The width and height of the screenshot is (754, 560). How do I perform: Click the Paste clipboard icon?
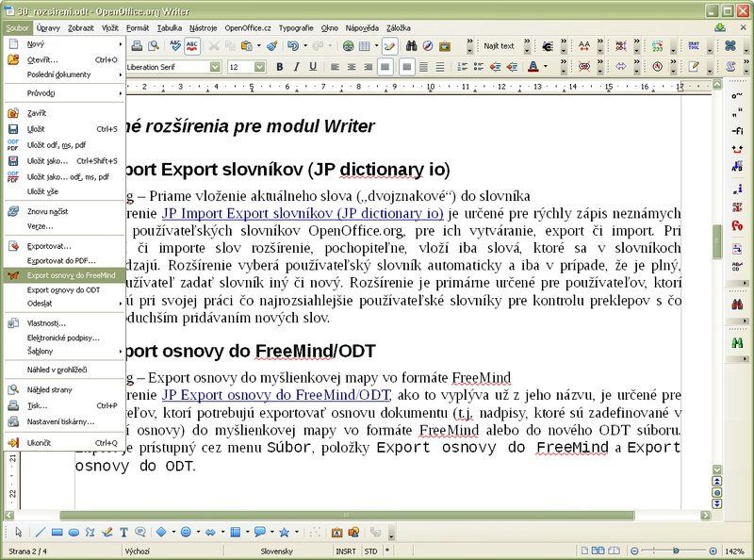246,45
